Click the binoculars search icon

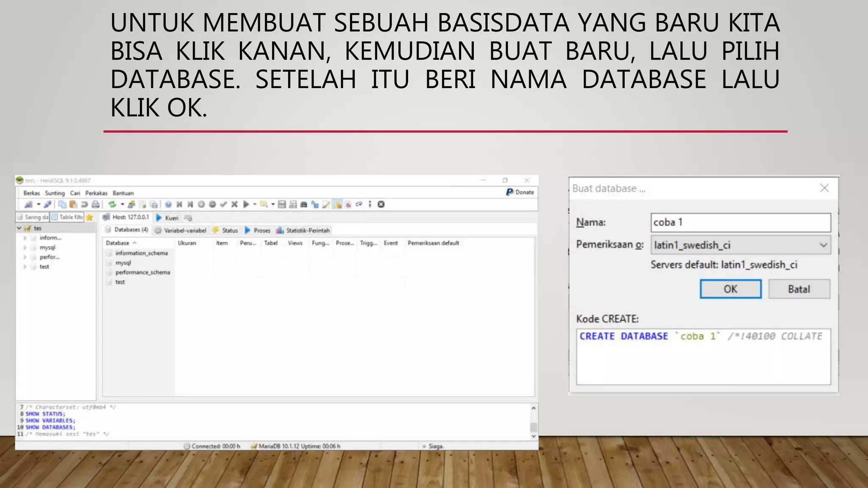pyautogui.click(x=304, y=205)
